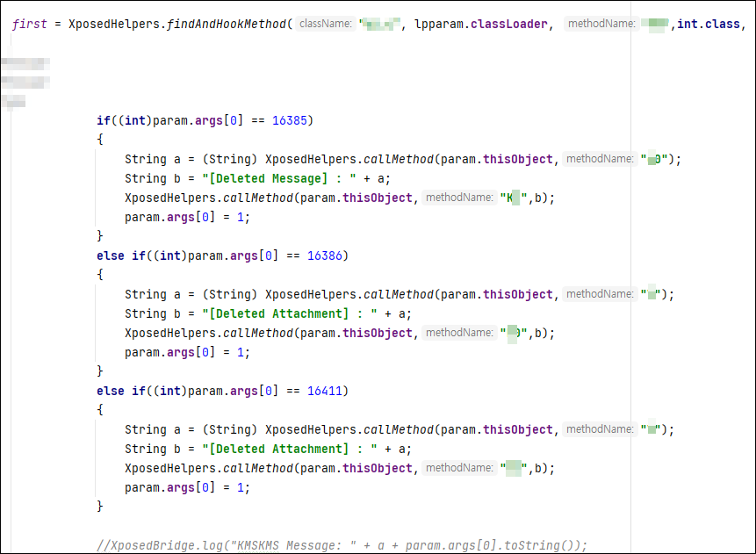Click the number 16386 in the else-if
The height and width of the screenshot is (554, 756).
(325, 255)
